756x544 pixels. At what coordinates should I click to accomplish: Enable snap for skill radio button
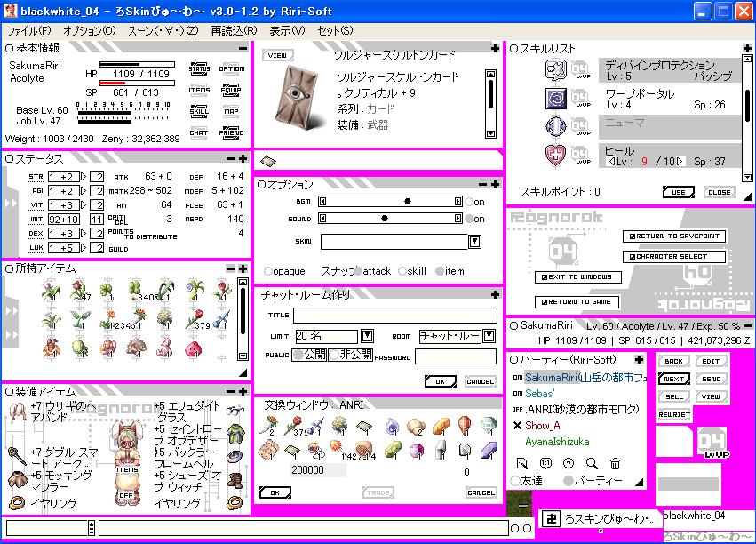[x=402, y=271]
